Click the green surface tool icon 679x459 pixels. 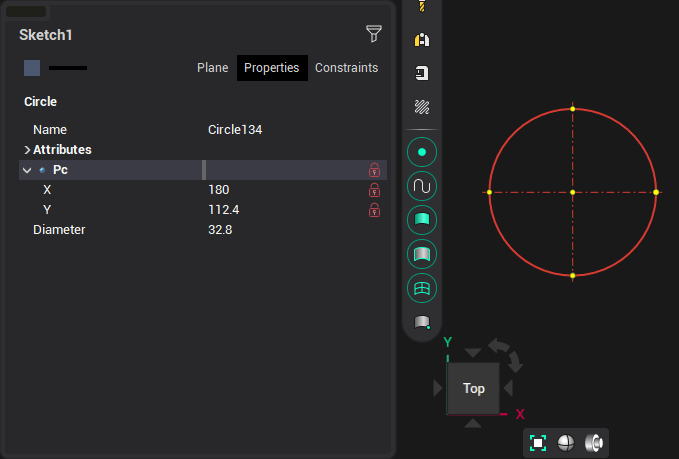coord(422,220)
